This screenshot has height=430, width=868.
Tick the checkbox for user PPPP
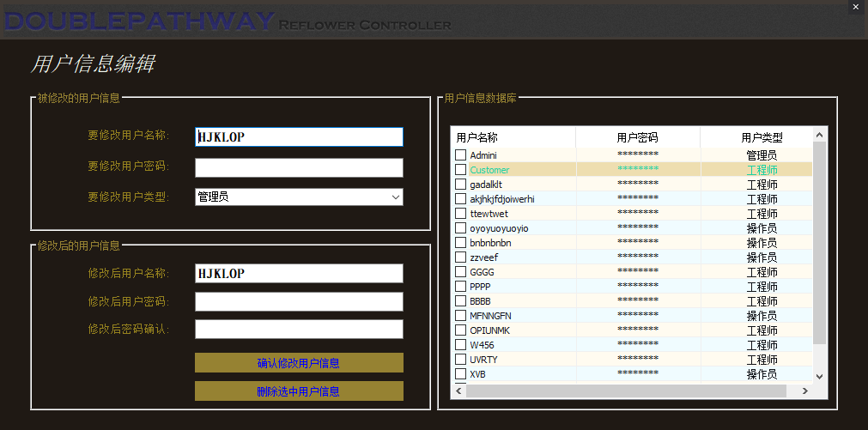[460, 286]
